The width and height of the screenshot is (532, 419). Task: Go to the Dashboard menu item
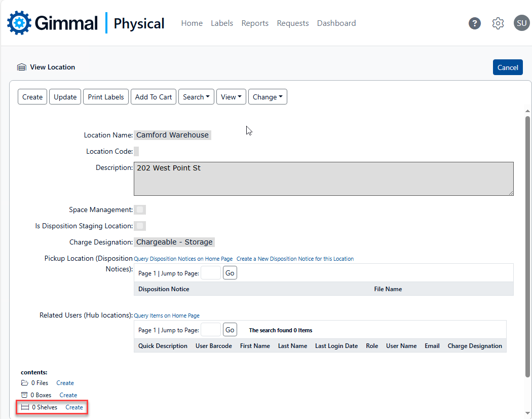tap(336, 23)
